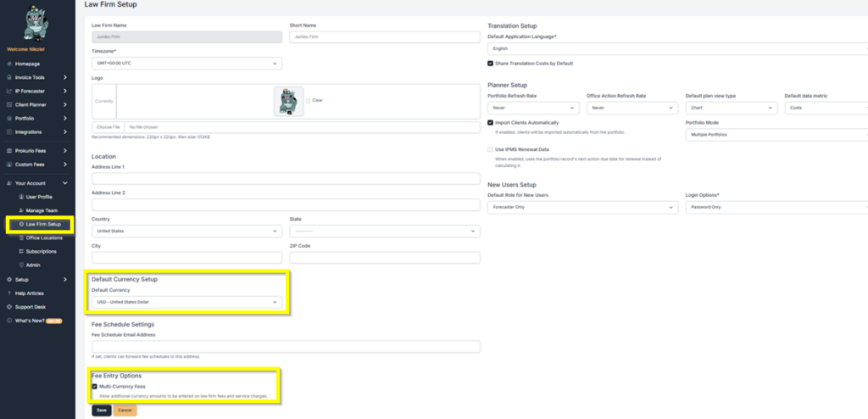Click the Cancel button
This screenshot has width=868, height=419.
point(125,411)
